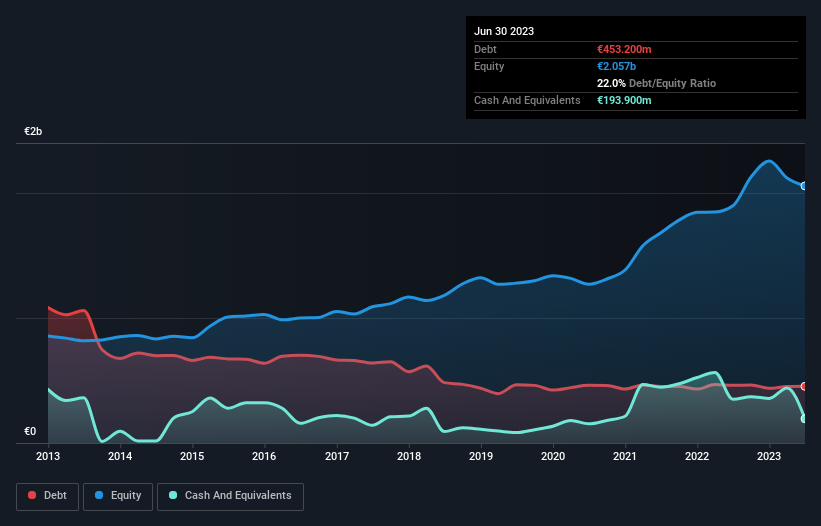Image resolution: width=821 pixels, height=526 pixels.
Task: Click the €2.057b equity value
Action: click(616, 66)
